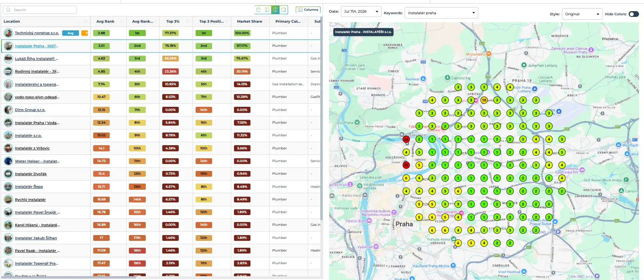Click the Instalatér s.r.o. avatar icon
644x280 pixels.
point(8,136)
